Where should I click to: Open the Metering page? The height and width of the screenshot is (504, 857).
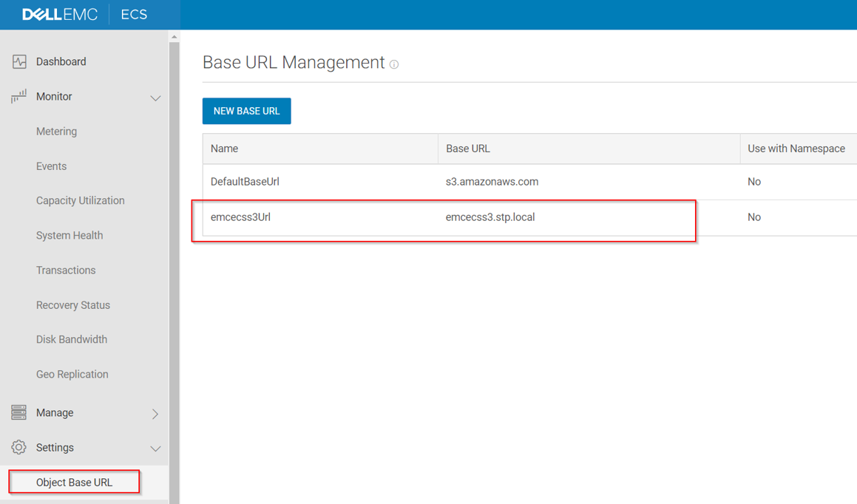click(56, 132)
